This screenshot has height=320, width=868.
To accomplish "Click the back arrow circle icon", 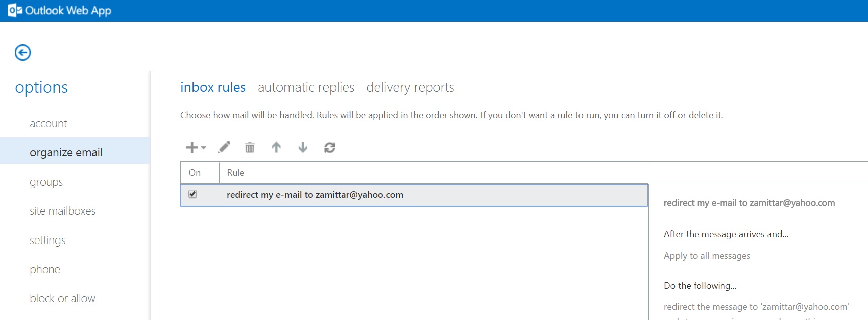I will [x=23, y=52].
